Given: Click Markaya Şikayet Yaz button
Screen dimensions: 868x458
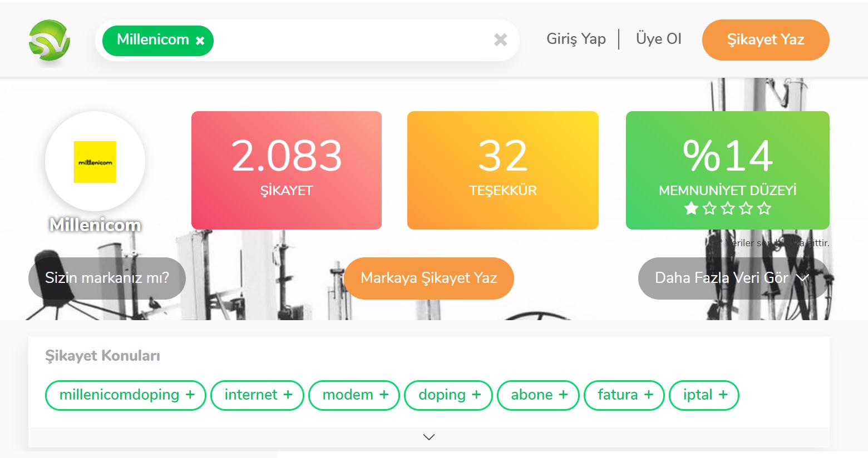Looking at the screenshot, I should [429, 278].
